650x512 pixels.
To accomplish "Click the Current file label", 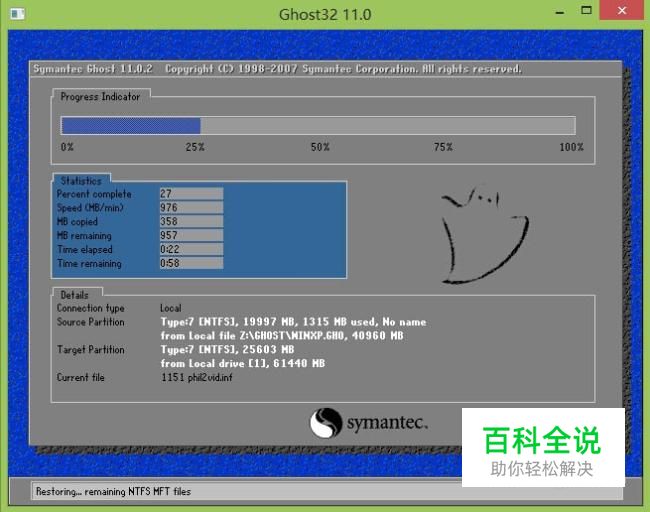I will click(81, 377).
